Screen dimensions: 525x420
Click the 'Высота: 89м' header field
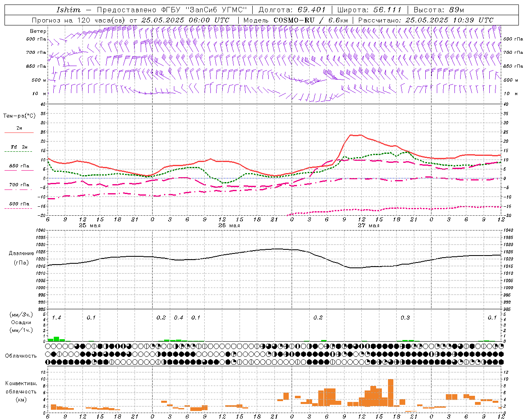(438, 10)
